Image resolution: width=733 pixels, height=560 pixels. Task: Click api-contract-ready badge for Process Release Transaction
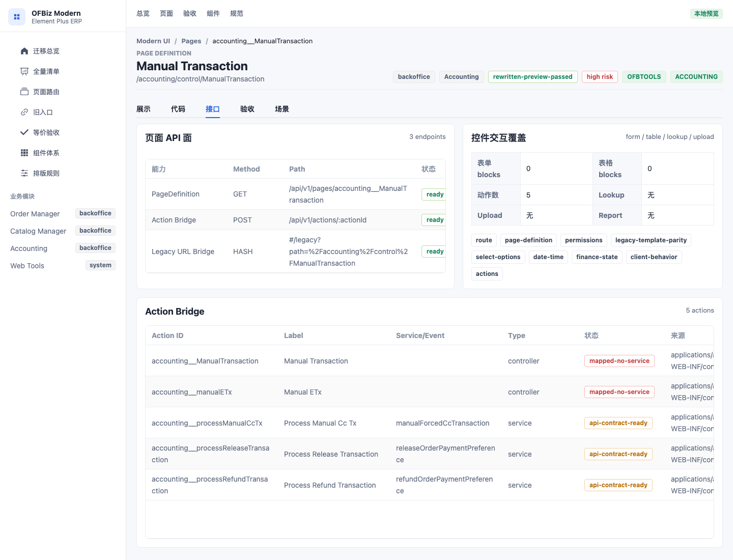click(x=618, y=454)
